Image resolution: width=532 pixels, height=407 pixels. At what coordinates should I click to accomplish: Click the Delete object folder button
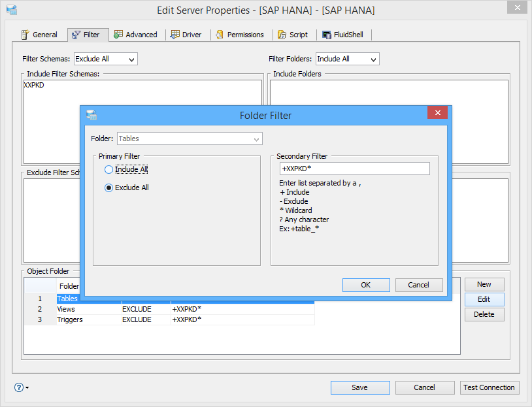(x=484, y=314)
